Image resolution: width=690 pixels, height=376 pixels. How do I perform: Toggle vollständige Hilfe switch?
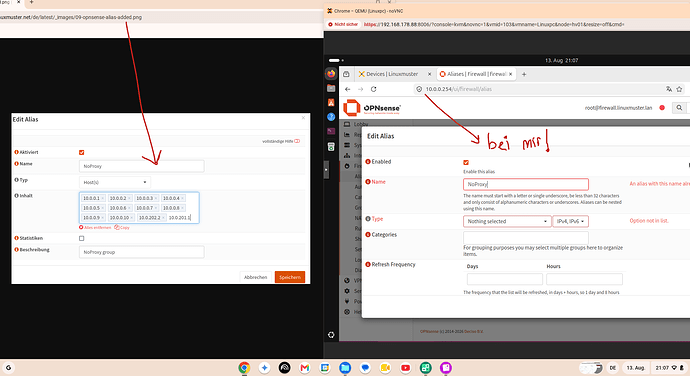click(x=297, y=141)
